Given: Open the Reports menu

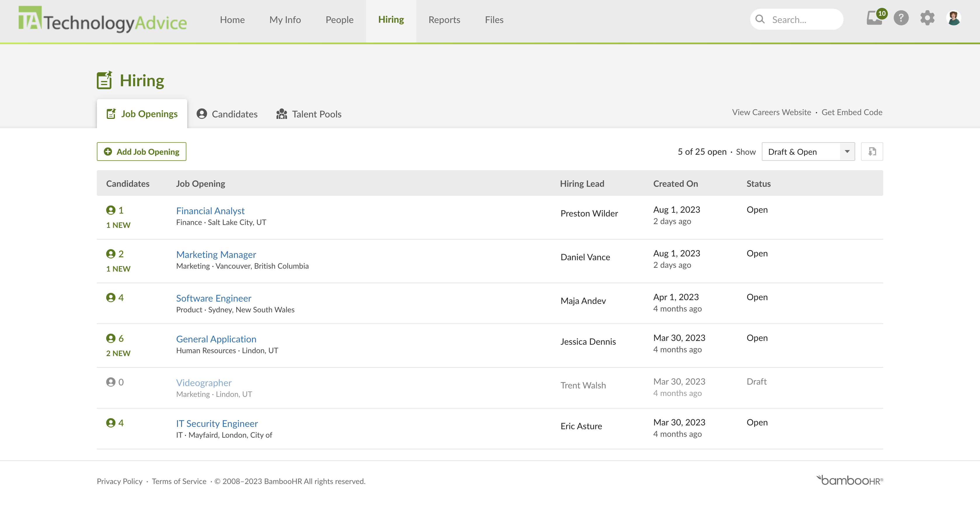Looking at the screenshot, I should click(x=444, y=20).
